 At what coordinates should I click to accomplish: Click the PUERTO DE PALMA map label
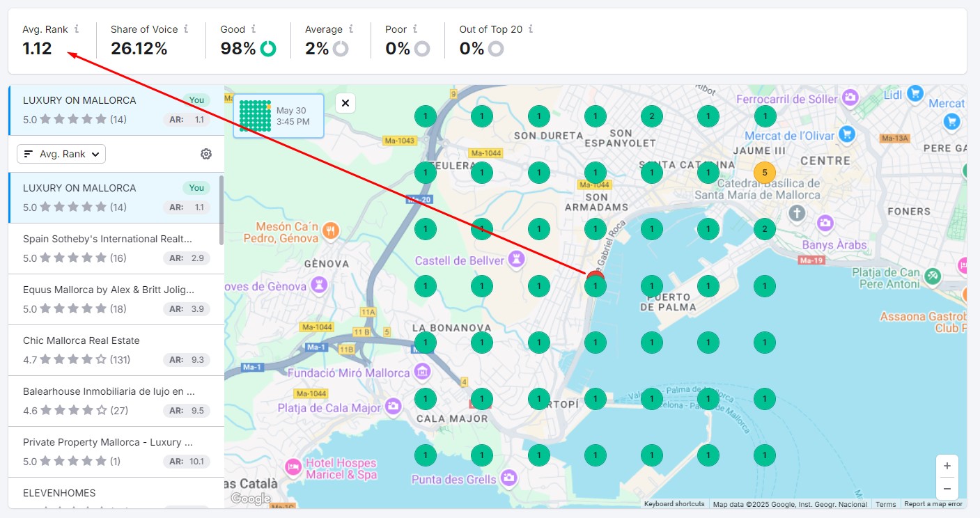point(668,302)
